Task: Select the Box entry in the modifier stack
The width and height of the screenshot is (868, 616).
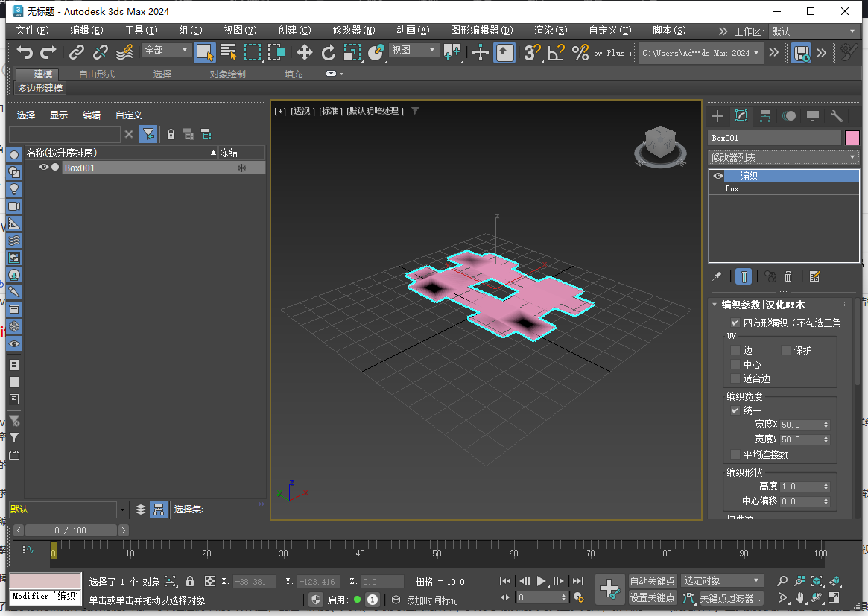Action: tap(732, 188)
